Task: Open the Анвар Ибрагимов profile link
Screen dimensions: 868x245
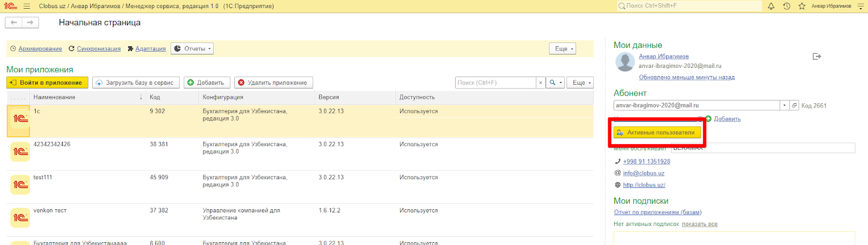Action: [663, 56]
